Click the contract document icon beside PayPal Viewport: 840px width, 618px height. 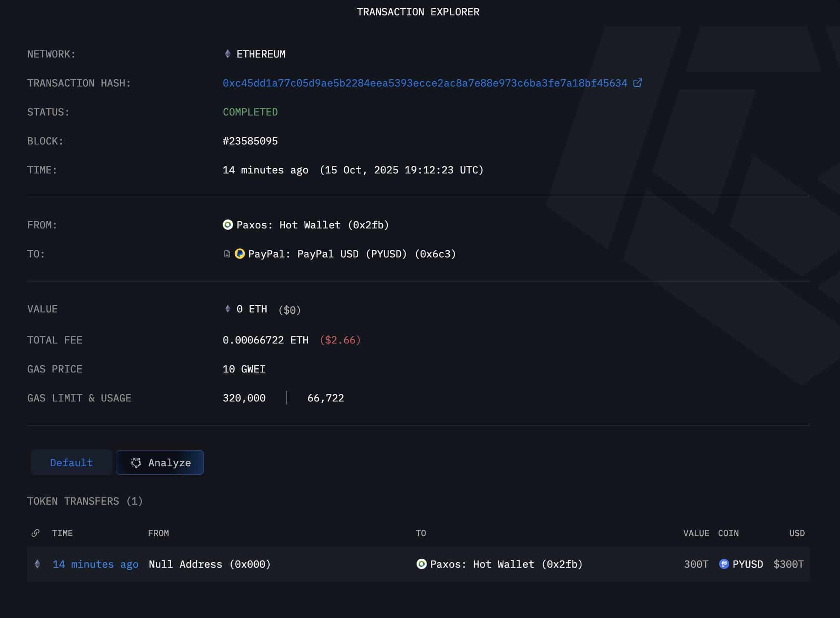[227, 254]
